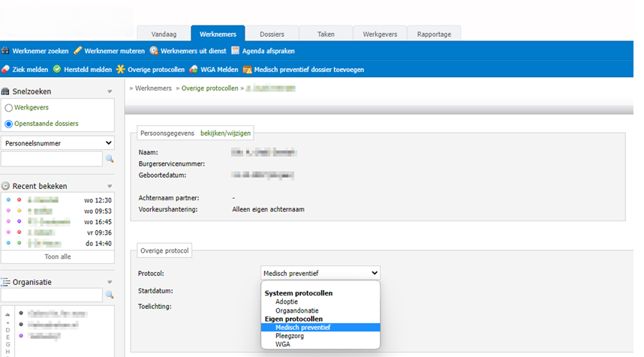
Task: Click the bekijken/wijzigen link
Action: point(226,133)
